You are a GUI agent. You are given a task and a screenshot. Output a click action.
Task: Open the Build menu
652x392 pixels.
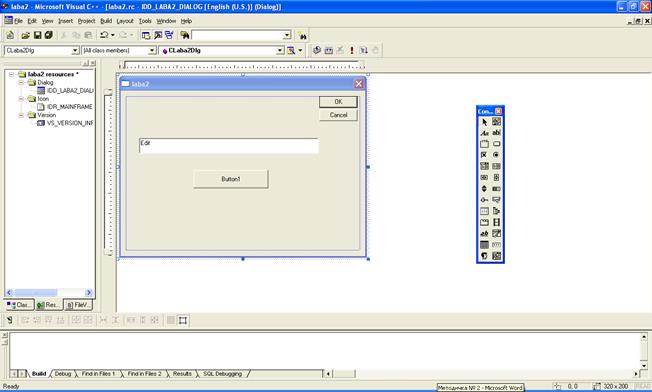click(x=106, y=21)
